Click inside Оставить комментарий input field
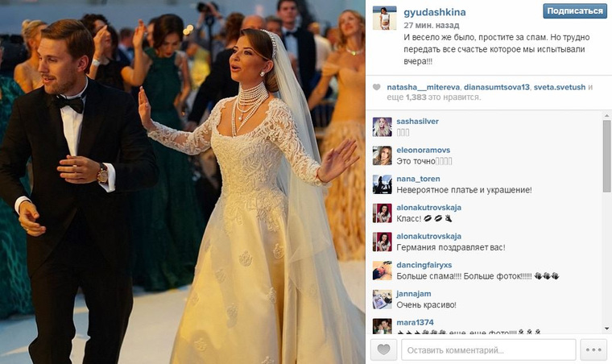Viewport: 612px width, 364px height. pyautogui.click(x=488, y=350)
